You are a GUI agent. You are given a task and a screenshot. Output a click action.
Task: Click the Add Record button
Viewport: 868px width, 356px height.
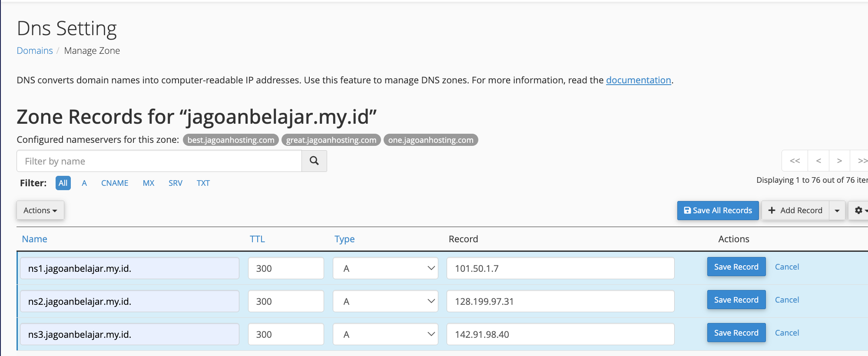point(795,210)
